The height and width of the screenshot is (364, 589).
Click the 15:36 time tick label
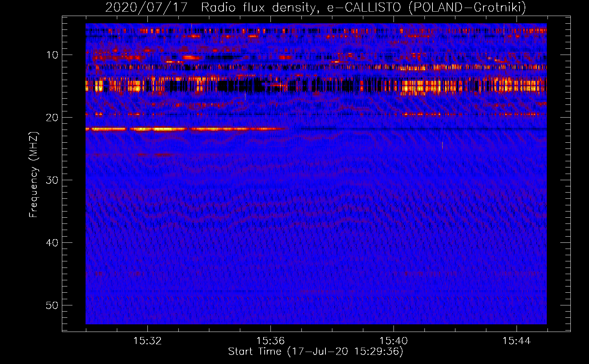click(x=270, y=341)
